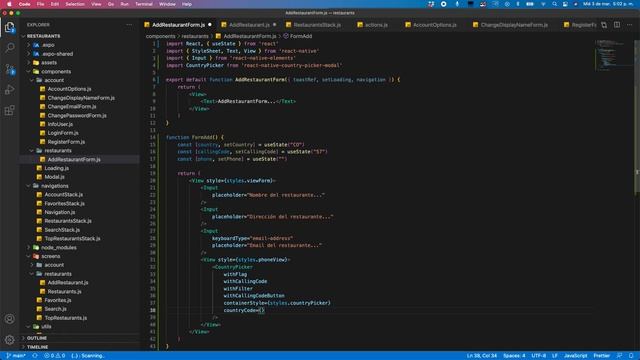Open Modal.js in the components folder
Image resolution: width=640 pixels, height=360 pixels.
click(x=54, y=177)
